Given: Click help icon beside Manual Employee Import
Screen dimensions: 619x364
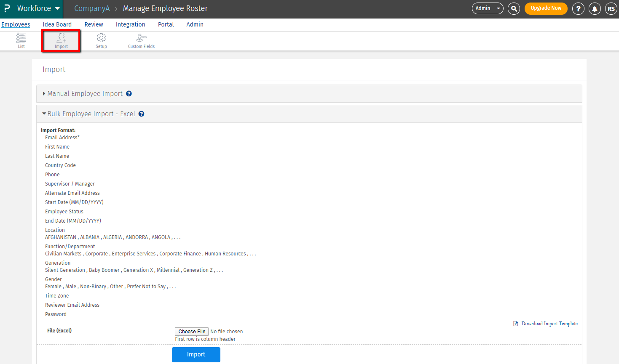Looking at the screenshot, I should coord(129,94).
